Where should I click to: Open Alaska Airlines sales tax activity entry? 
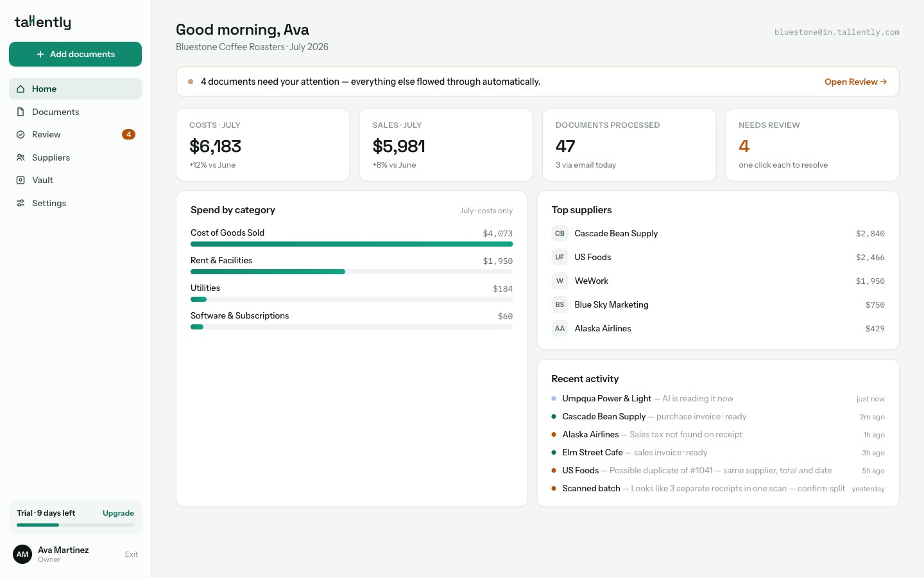(x=718, y=435)
